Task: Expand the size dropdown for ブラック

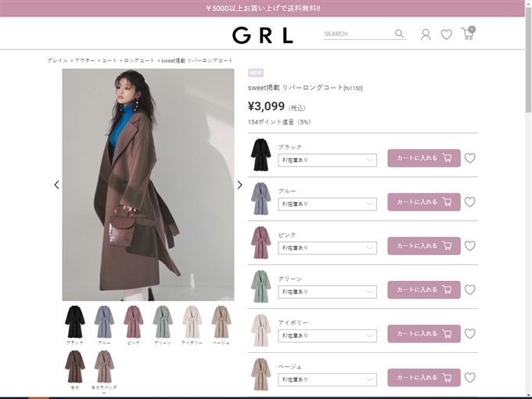Action: pyautogui.click(x=327, y=160)
